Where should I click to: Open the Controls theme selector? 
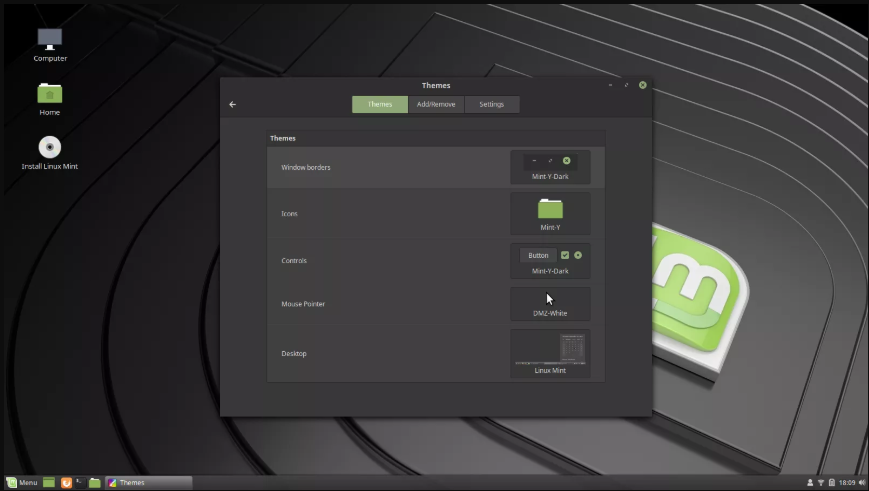pyautogui.click(x=550, y=260)
